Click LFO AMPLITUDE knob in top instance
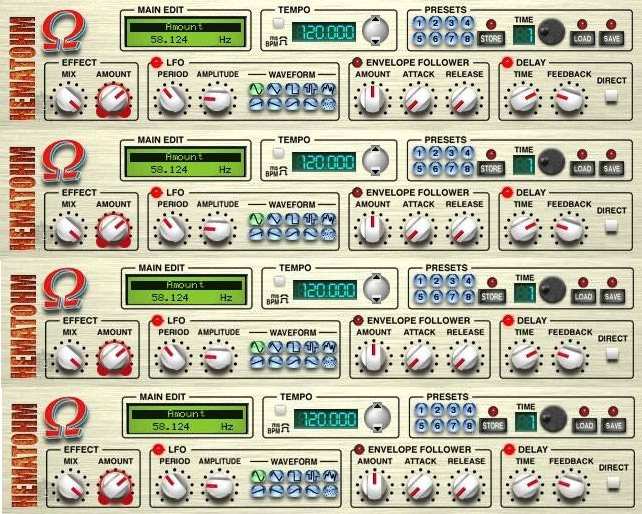Screen dimensions: 642x514 217,99
